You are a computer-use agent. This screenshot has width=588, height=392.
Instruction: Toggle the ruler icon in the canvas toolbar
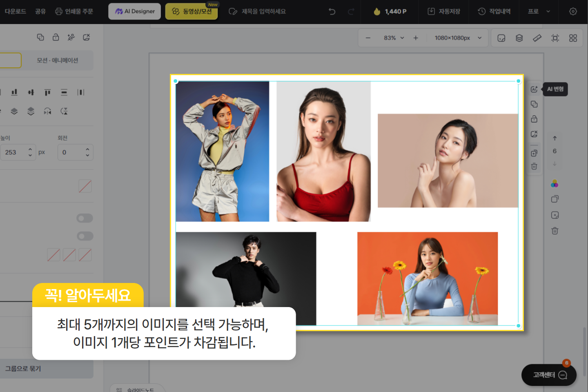tap(537, 38)
